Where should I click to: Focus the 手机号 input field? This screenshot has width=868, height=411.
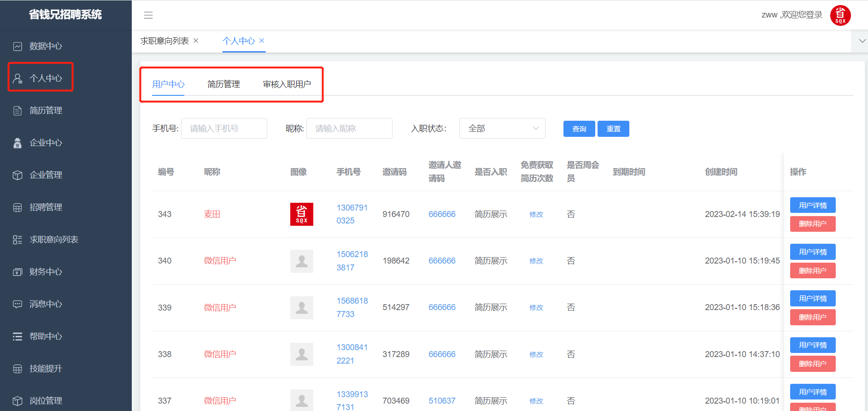click(x=224, y=129)
